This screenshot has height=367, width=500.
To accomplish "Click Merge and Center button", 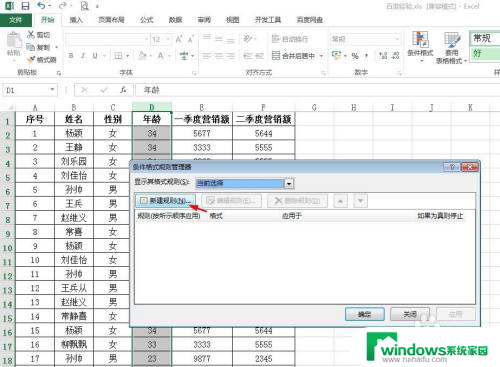I will [x=293, y=56].
